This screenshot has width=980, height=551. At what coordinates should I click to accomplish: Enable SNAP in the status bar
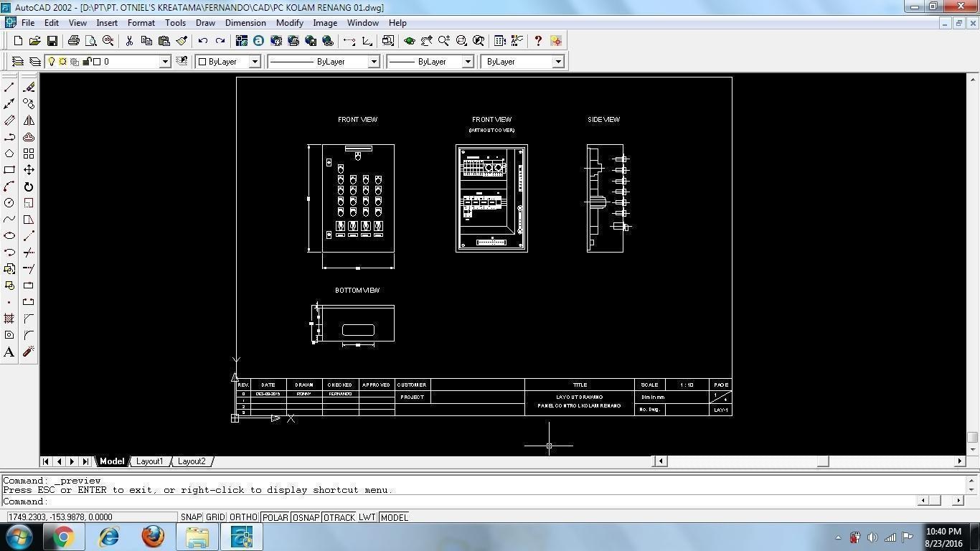coord(191,517)
